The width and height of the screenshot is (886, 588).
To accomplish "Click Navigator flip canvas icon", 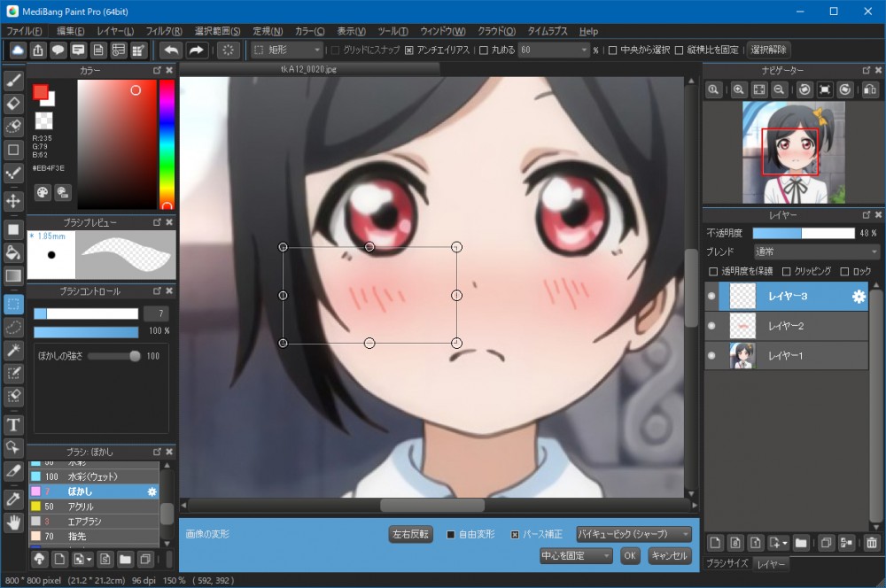I will 870,89.
